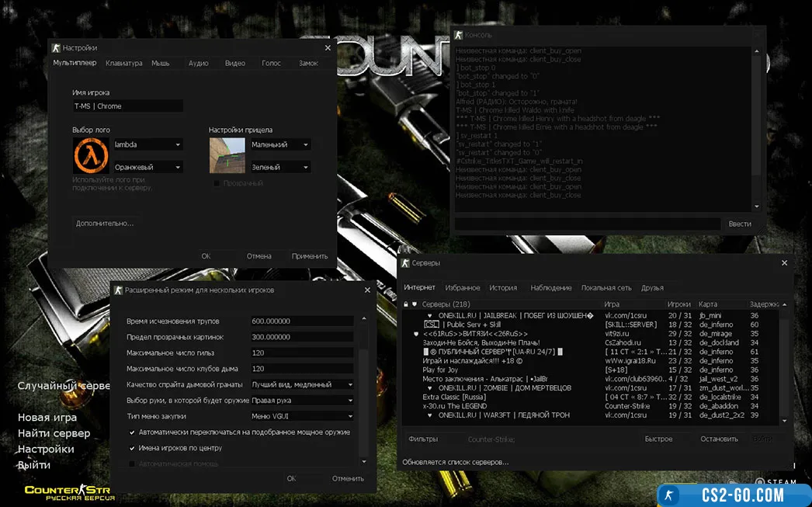Open the Тип меню закупки dropdown
This screenshot has width=812, height=507.
pos(302,416)
